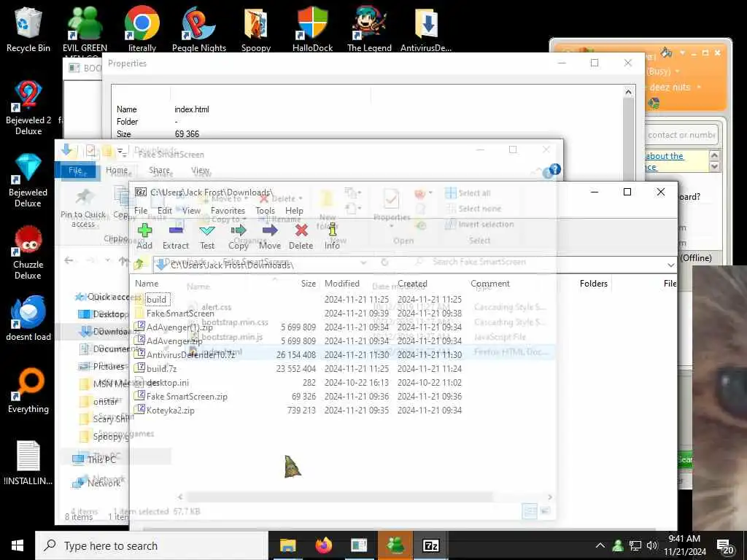Click Messenger paint brush color scheme icon
This screenshot has height=560, width=747.
click(667, 52)
